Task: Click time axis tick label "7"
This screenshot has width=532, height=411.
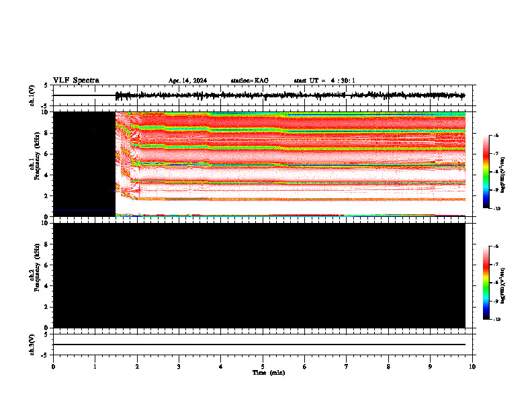Action: pos(347,367)
